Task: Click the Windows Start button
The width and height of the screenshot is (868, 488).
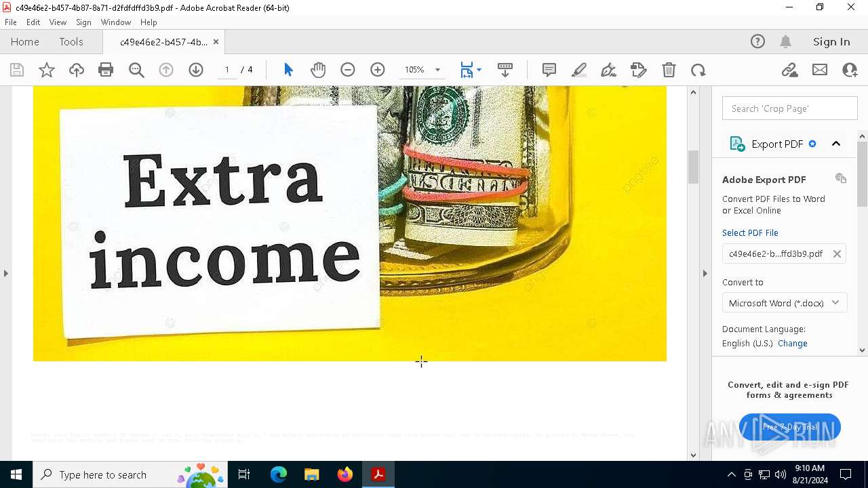Action: [16, 474]
